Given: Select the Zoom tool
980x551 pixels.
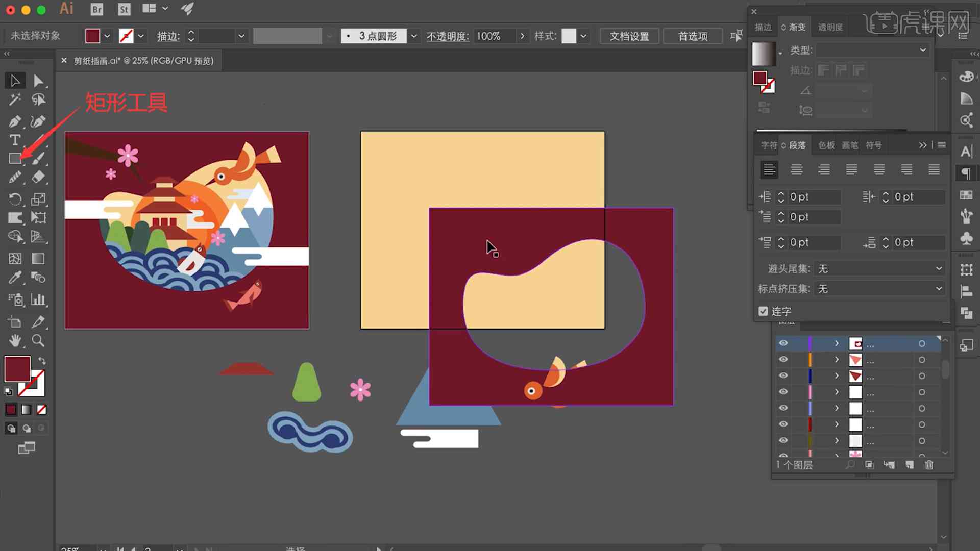Looking at the screenshot, I should pos(38,340).
